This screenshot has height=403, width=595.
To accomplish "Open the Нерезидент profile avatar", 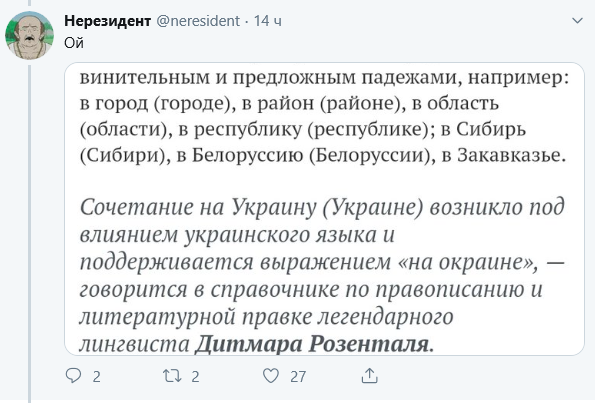I will (29, 35).
